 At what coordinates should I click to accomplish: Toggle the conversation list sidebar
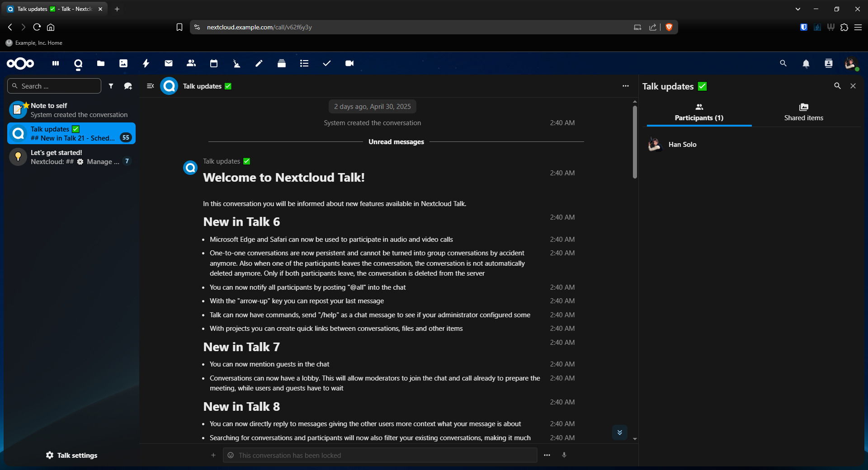tap(151, 86)
